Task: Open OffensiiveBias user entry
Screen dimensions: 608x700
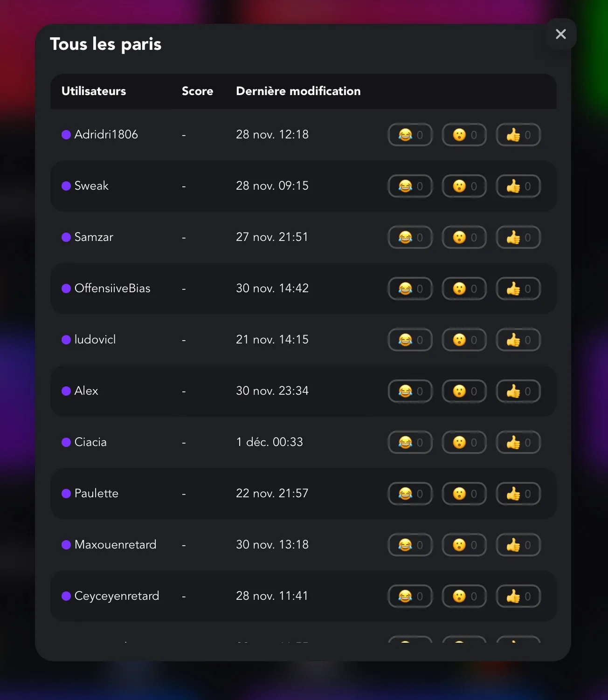Action: click(x=112, y=288)
